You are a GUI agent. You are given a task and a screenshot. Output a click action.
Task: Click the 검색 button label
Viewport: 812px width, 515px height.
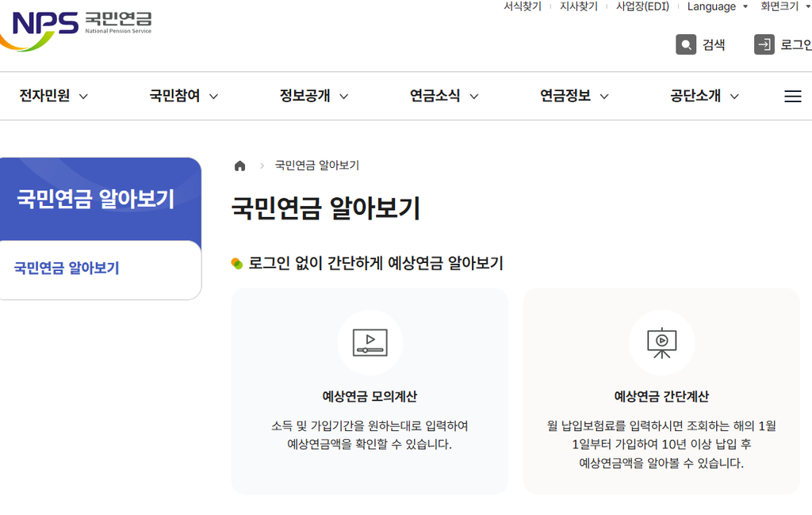point(714,45)
